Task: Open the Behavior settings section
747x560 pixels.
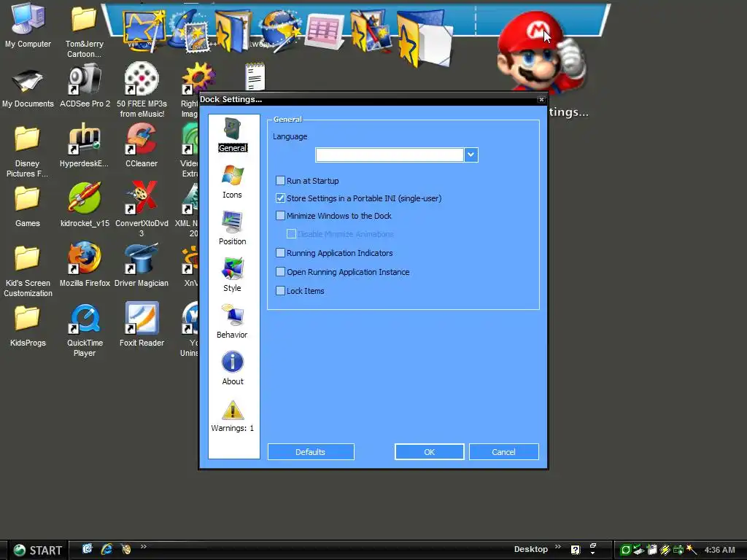Action: (x=233, y=321)
